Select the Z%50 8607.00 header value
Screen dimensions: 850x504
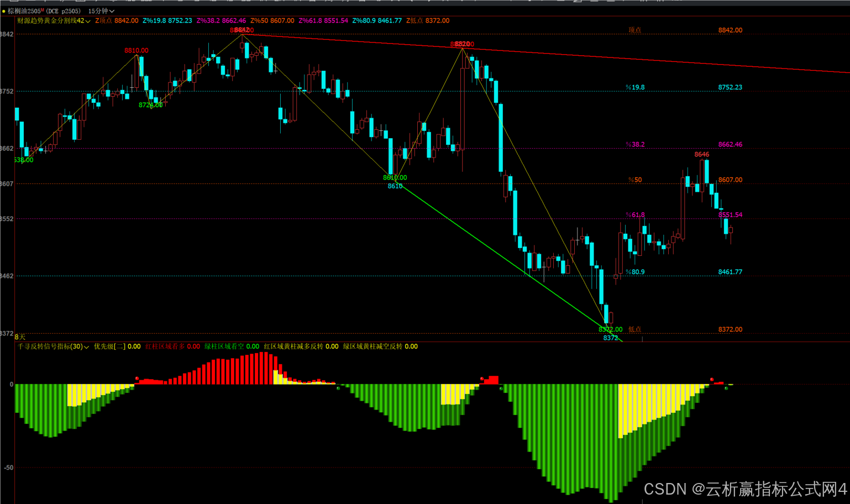(x=272, y=20)
